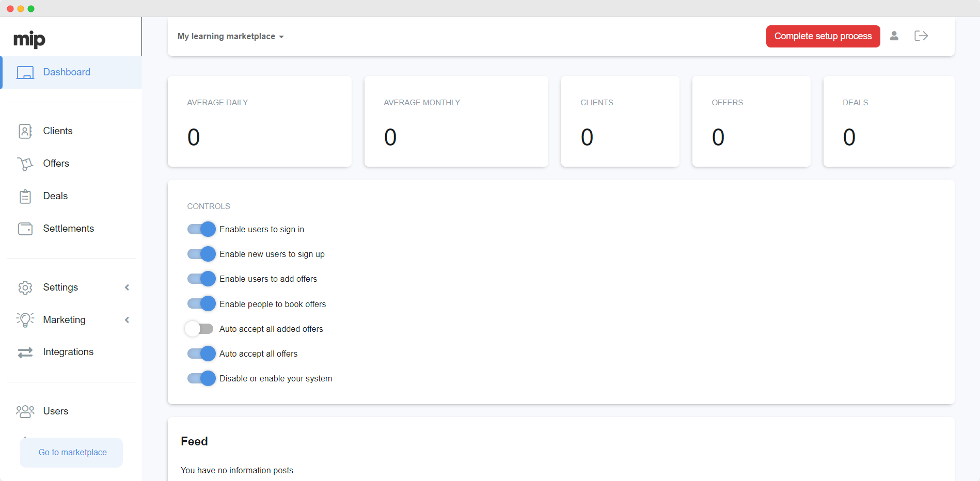980x481 pixels.
Task: Click the Clients contact-card icon
Action: coord(25,131)
